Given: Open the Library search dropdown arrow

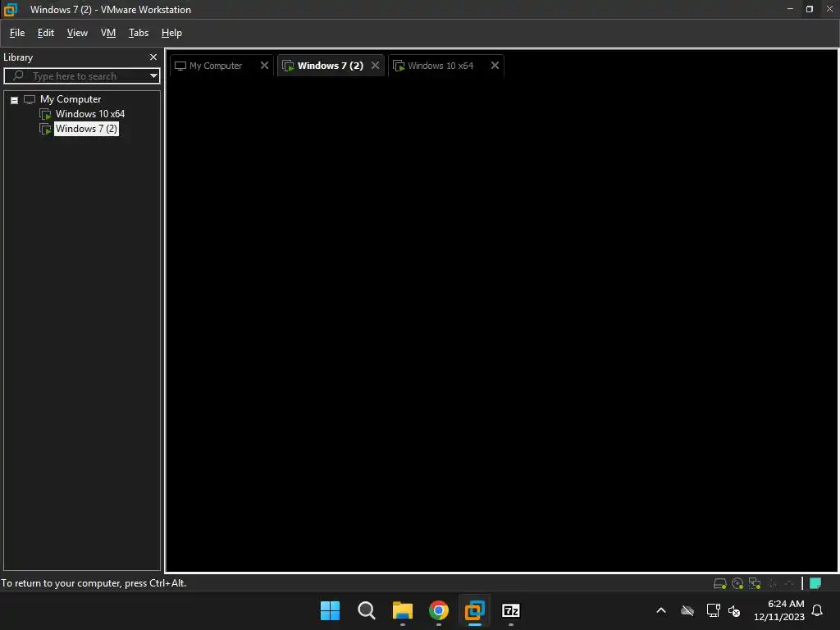Looking at the screenshot, I should 153,76.
